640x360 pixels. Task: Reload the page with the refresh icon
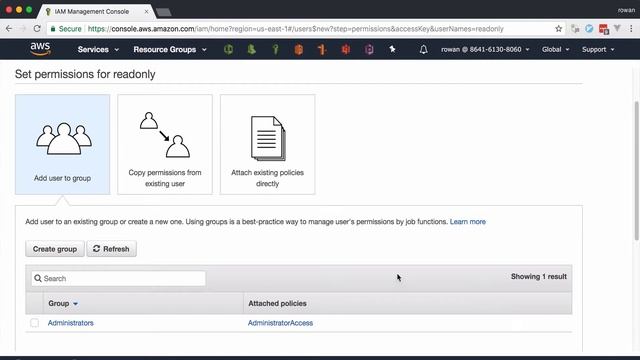37,29
